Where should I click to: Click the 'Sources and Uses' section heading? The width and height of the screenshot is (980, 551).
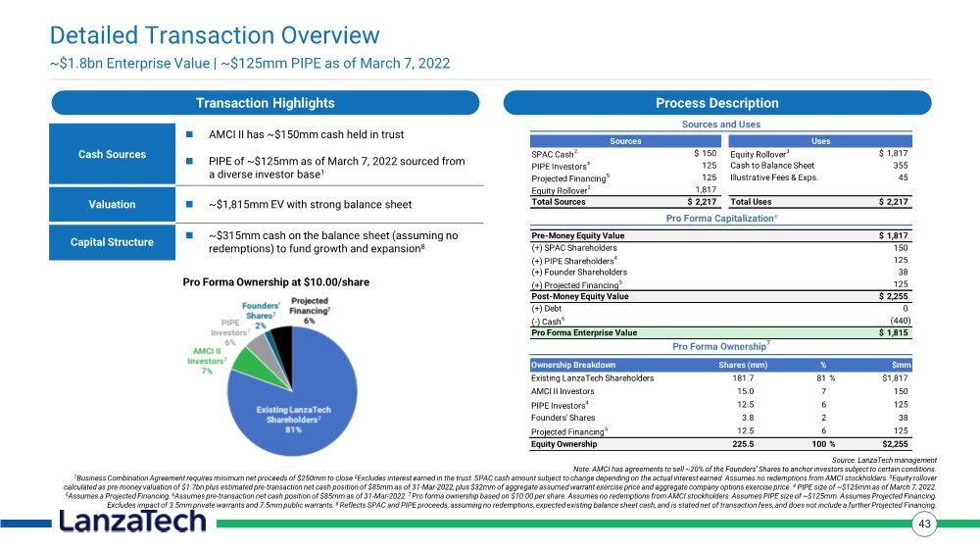coord(720,125)
